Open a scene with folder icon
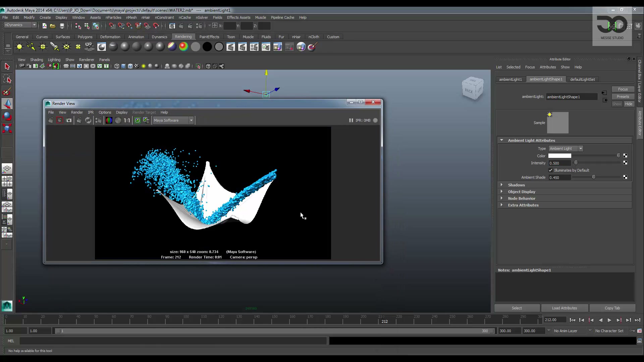 [53, 26]
